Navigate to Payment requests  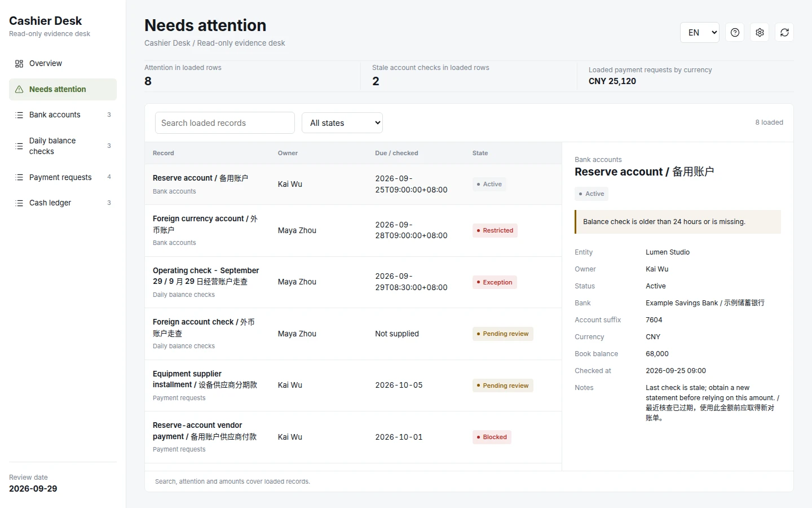tap(63, 177)
